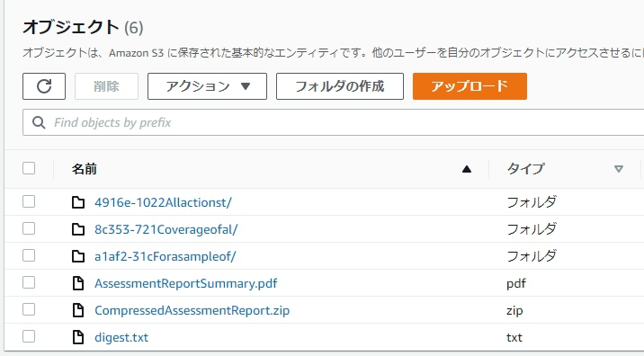Screen dimensions: 644x356
Task: Click file icon beside CompressedAssessmentReport.zip
Action: pyautogui.click(x=78, y=310)
